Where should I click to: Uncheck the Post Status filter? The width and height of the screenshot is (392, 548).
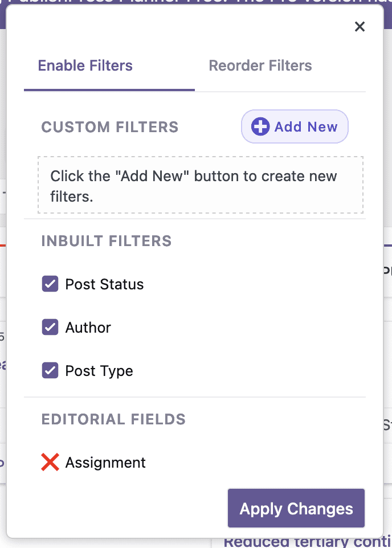(50, 284)
